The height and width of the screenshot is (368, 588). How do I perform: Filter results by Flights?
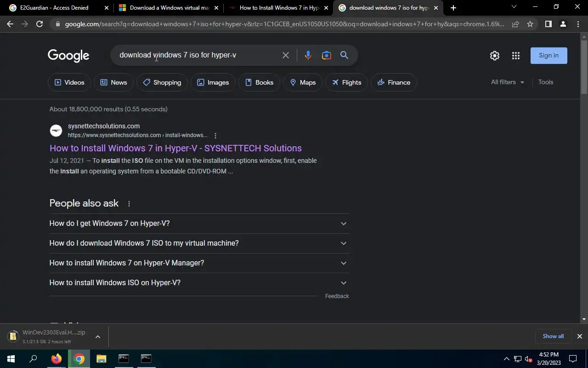pos(347,82)
